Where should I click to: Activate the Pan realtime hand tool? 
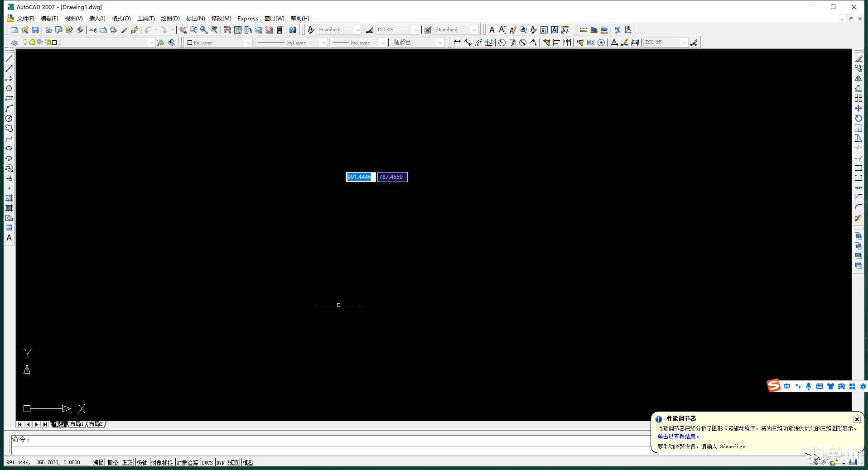[183, 30]
